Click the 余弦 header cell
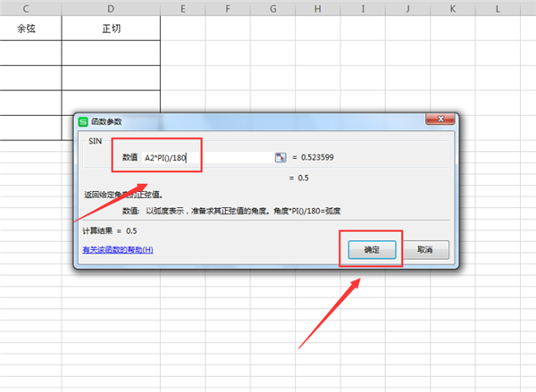 (30, 29)
